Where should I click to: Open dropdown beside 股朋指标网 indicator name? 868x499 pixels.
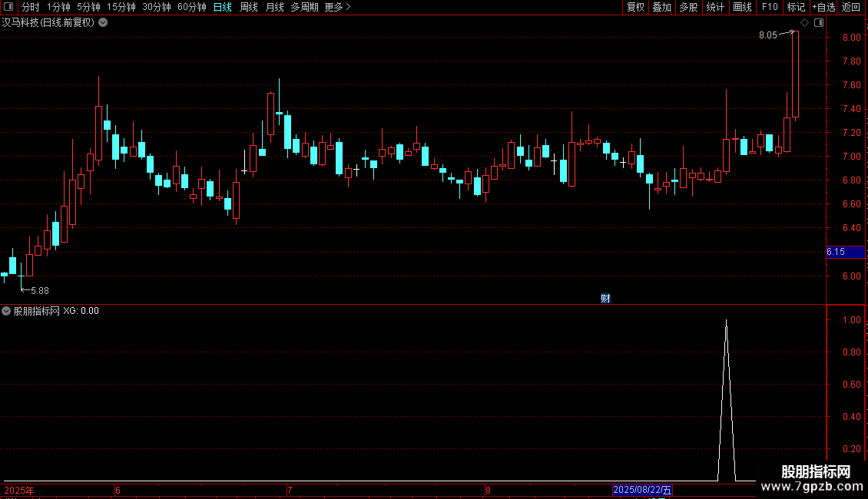click(6, 311)
